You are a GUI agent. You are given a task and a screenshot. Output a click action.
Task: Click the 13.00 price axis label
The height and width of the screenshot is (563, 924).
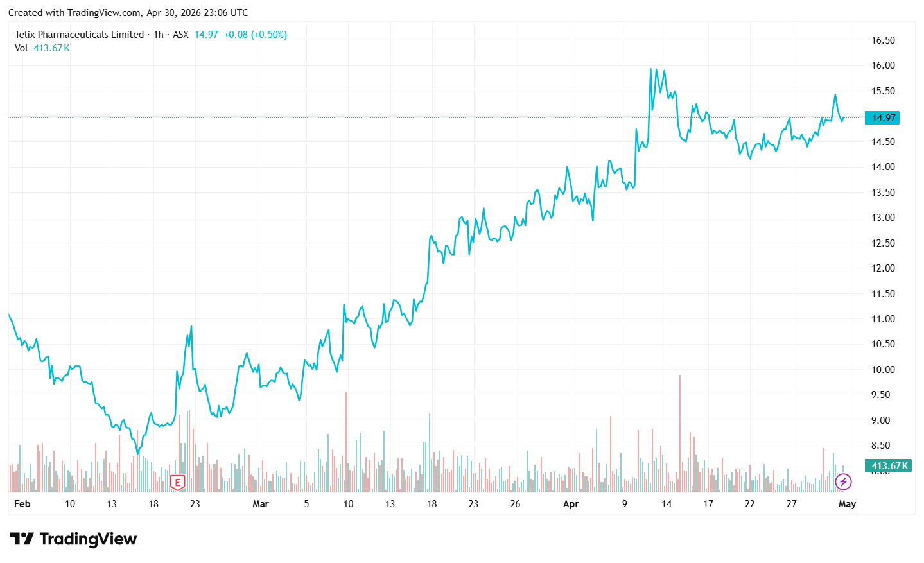pos(883,218)
